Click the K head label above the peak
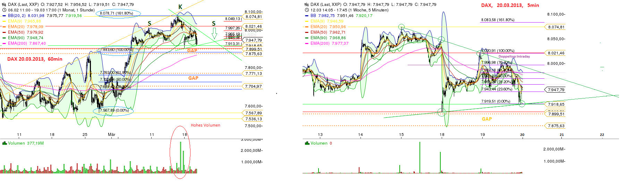The height and width of the screenshot is (190, 644). coord(180,7)
